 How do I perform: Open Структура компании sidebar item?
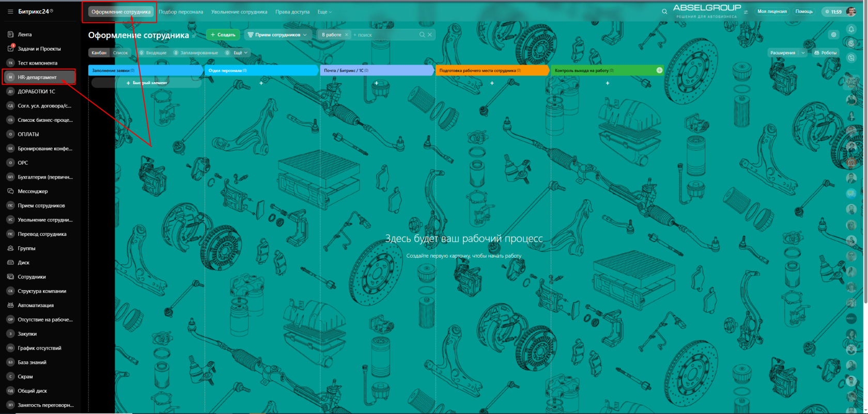[x=42, y=291]
